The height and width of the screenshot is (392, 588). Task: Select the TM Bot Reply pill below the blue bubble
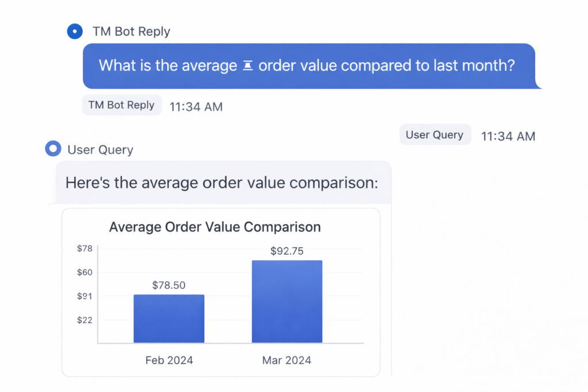point(122,105)
